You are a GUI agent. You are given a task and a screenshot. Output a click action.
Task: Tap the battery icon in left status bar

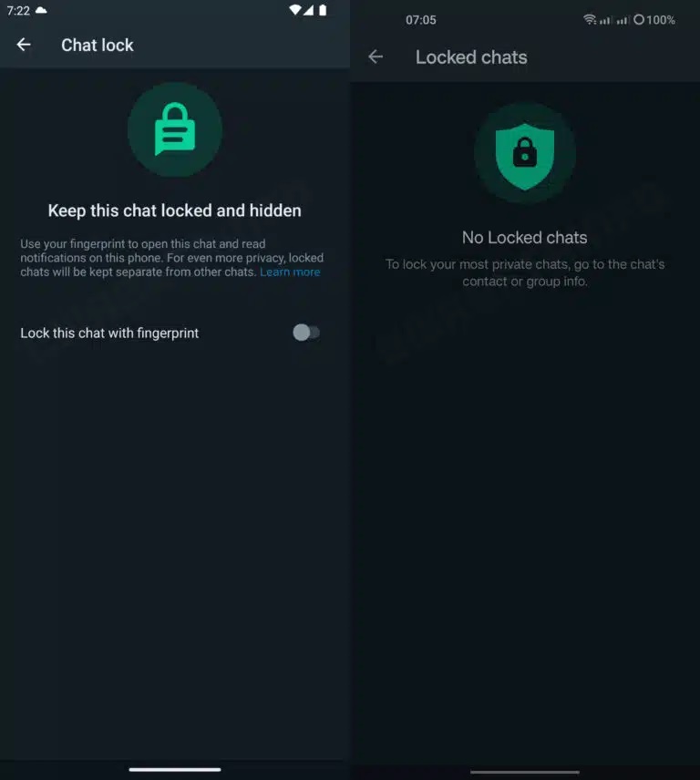click(323, 10)
